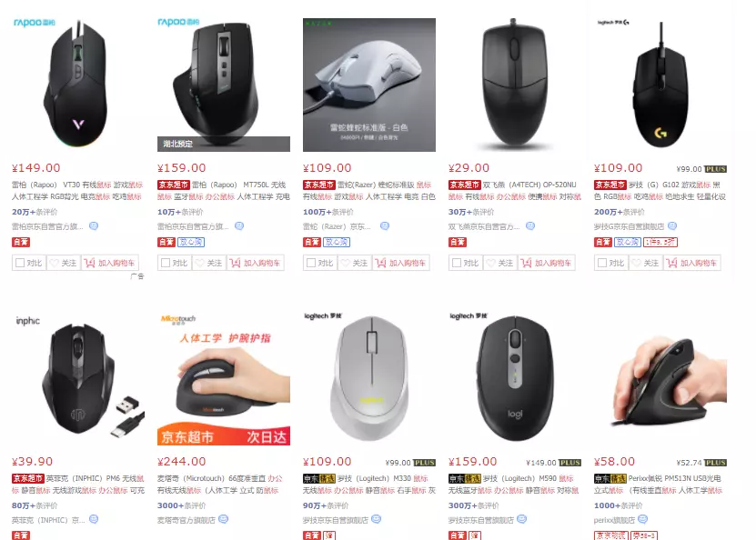Screen dimensions: 756x540
Task: Click the chat icon next to 麦塔奇官方旗舰店
Action: click(x=223, y=519)
